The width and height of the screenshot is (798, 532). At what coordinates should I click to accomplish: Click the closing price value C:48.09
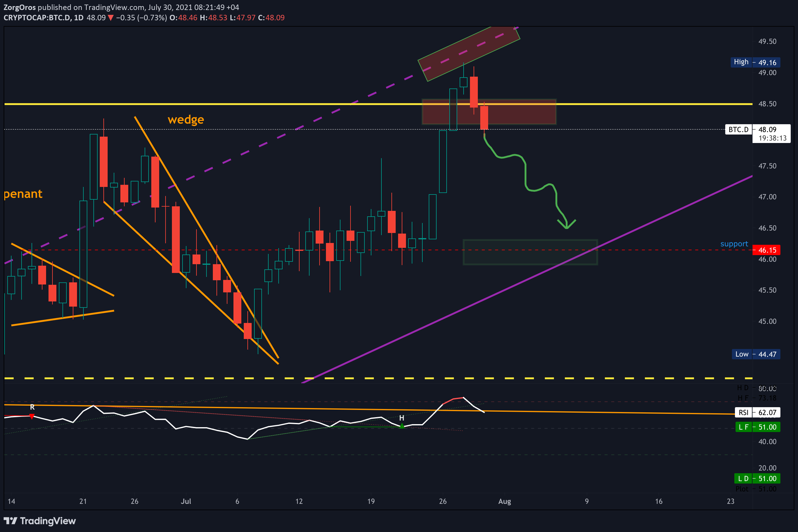[271, 18]
